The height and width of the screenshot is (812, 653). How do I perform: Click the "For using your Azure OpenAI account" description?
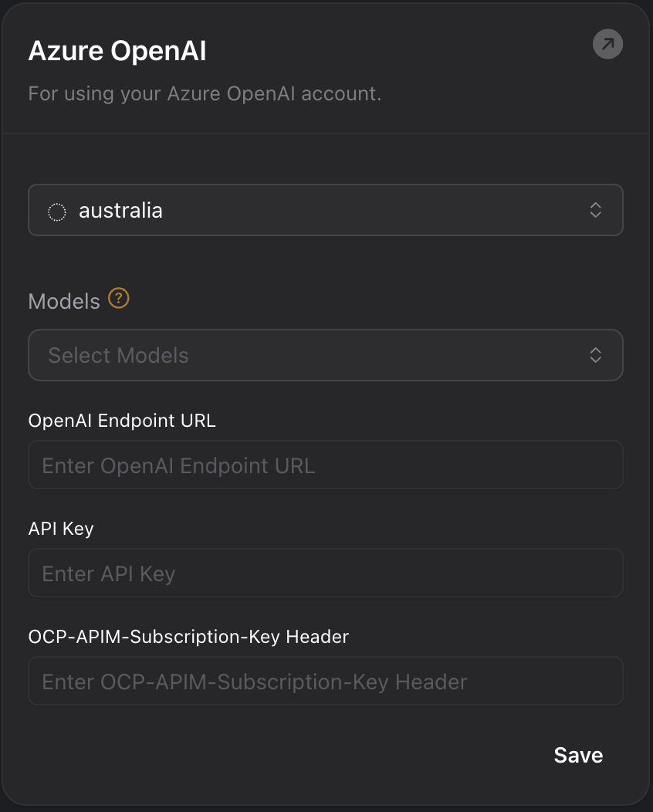click(x=205, y=94)
